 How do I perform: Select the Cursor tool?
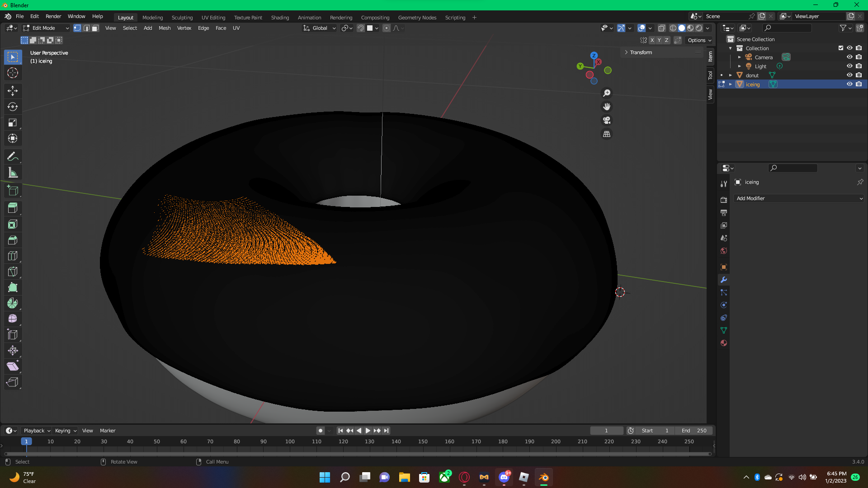click(x=13, y=73)
